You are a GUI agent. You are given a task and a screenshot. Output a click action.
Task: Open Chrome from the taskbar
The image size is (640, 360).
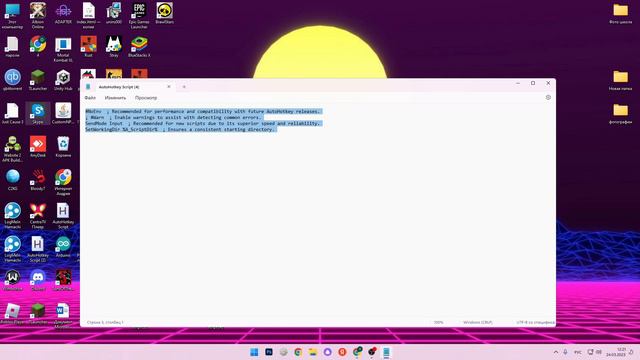click(x=298, y=352)
